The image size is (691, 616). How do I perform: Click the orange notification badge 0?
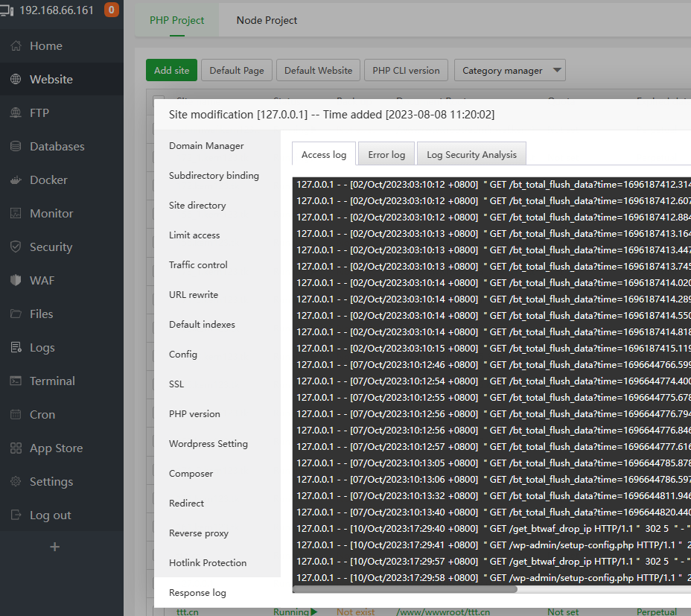click(112, 10)
